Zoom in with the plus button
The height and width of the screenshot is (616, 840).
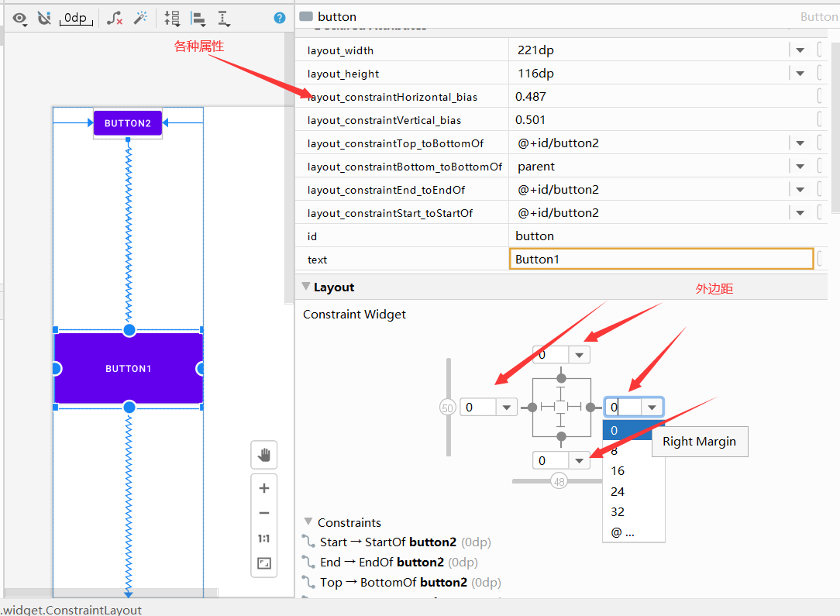coord(264,488)
